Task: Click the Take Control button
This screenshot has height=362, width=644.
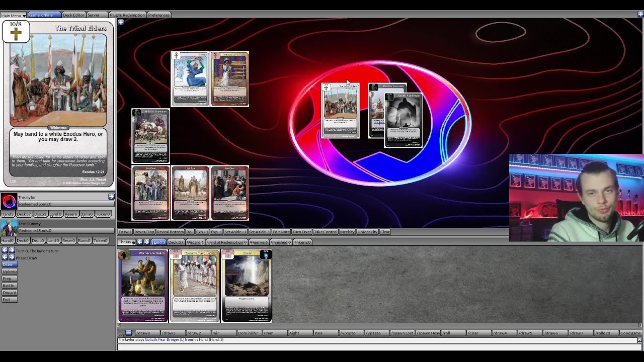Action: click(x=326, y=232)
